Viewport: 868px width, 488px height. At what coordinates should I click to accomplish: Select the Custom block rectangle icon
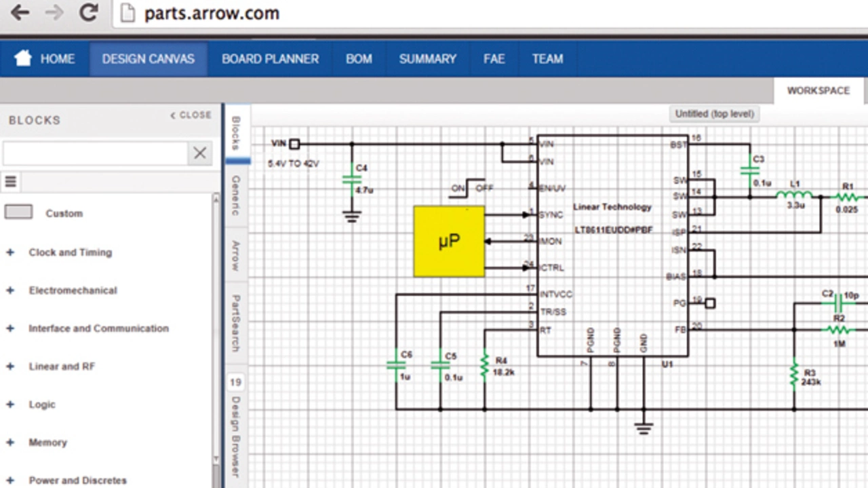click(x=18, y=212)
